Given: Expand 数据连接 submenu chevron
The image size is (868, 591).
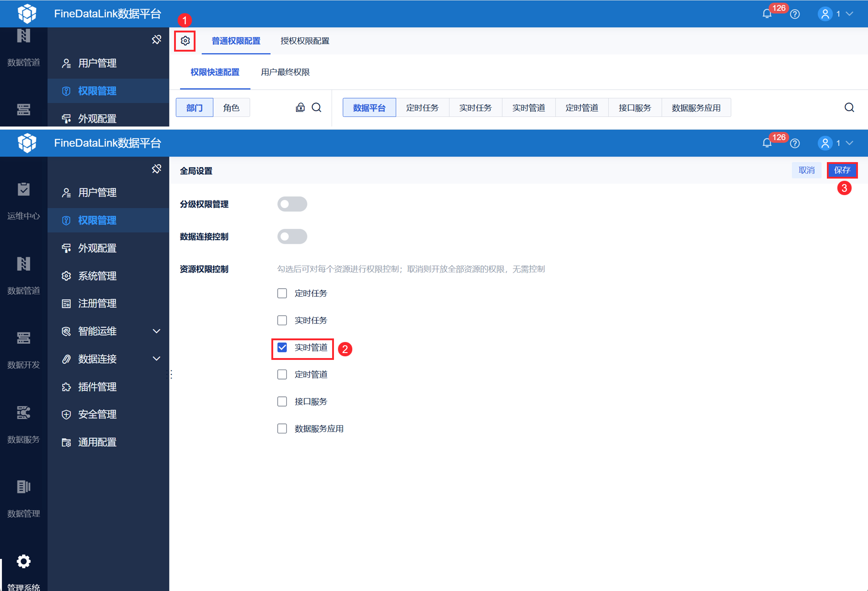Looking at the screenshot, I should (x=157, y=359).
